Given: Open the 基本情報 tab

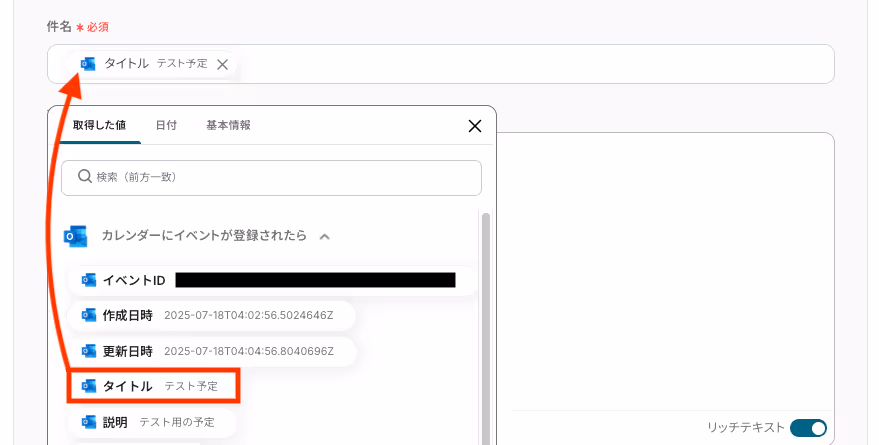Looking at the screenshot, I should [228, 126].
